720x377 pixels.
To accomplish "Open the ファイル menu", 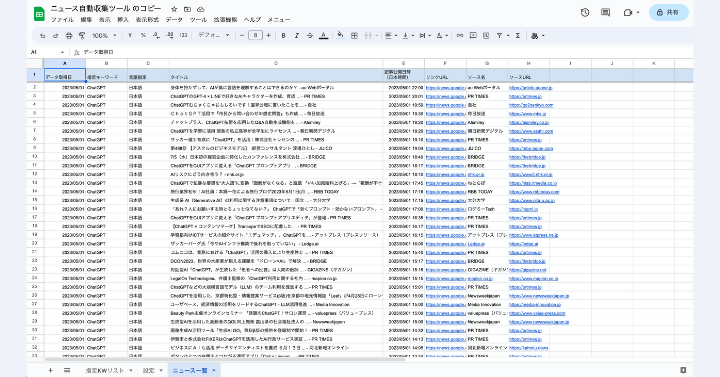I will (x=62, y=20).
